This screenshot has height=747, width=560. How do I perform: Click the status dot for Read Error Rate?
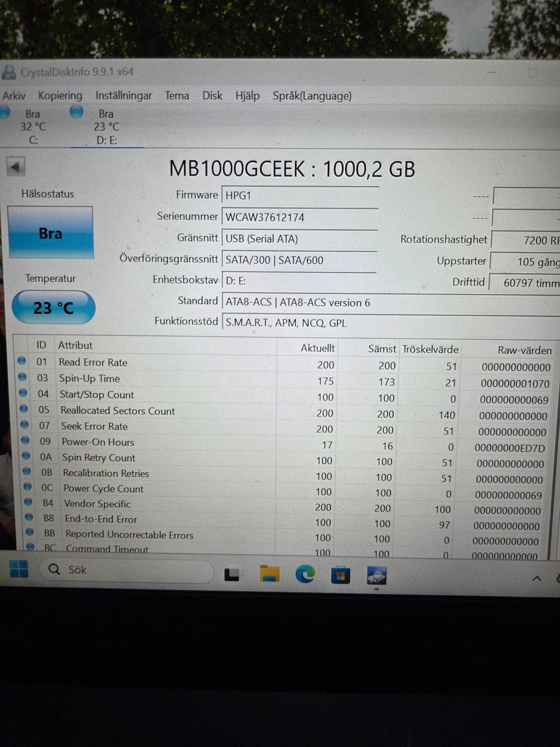22,361
